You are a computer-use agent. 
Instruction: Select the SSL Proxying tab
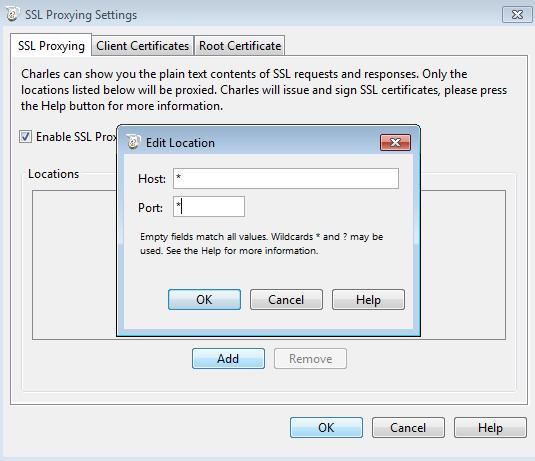point(51,45)
